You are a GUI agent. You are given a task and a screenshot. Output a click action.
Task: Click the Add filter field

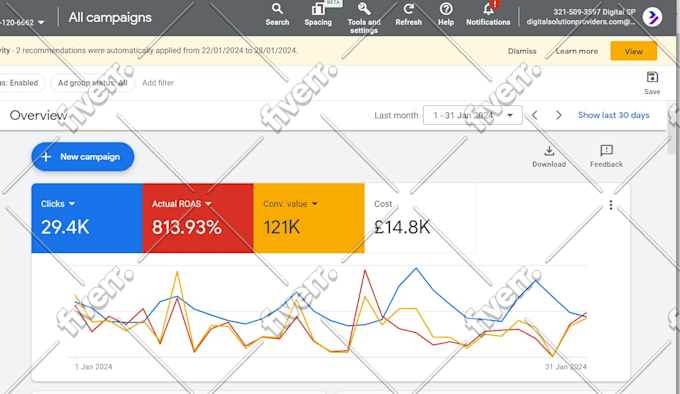(158, 83)
